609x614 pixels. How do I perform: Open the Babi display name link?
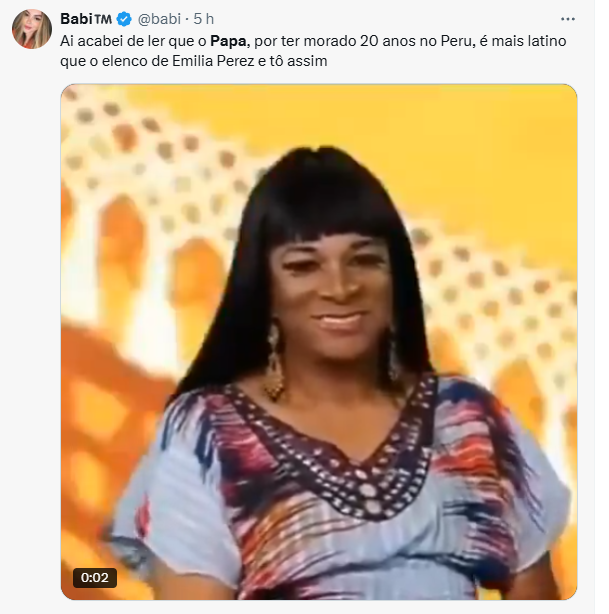click(76, 19)
